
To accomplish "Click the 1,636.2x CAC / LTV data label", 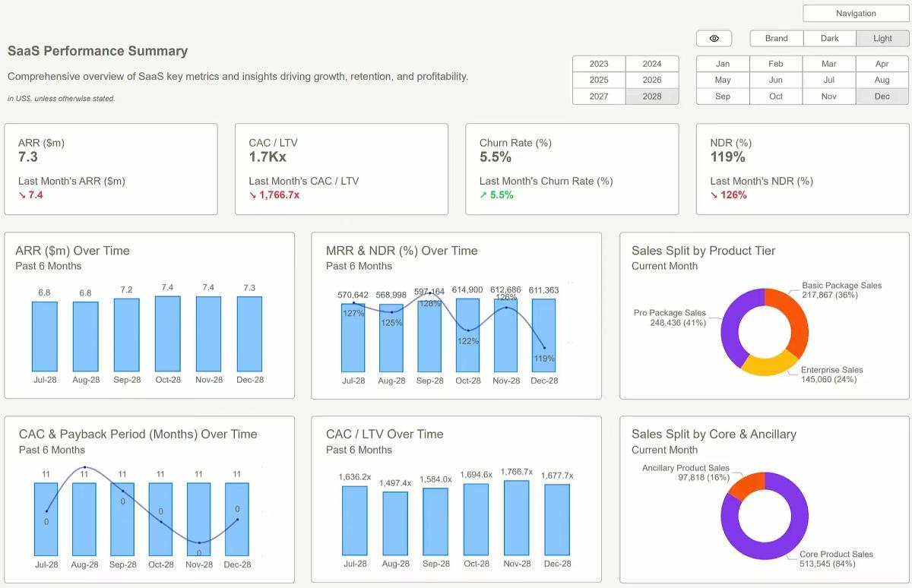I will pyautogui.click(x=354, y=477).
